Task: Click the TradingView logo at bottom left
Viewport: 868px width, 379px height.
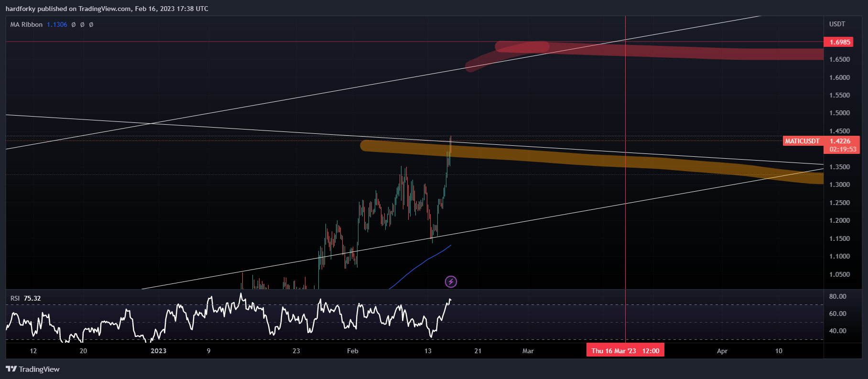Action: coord(33,369)
